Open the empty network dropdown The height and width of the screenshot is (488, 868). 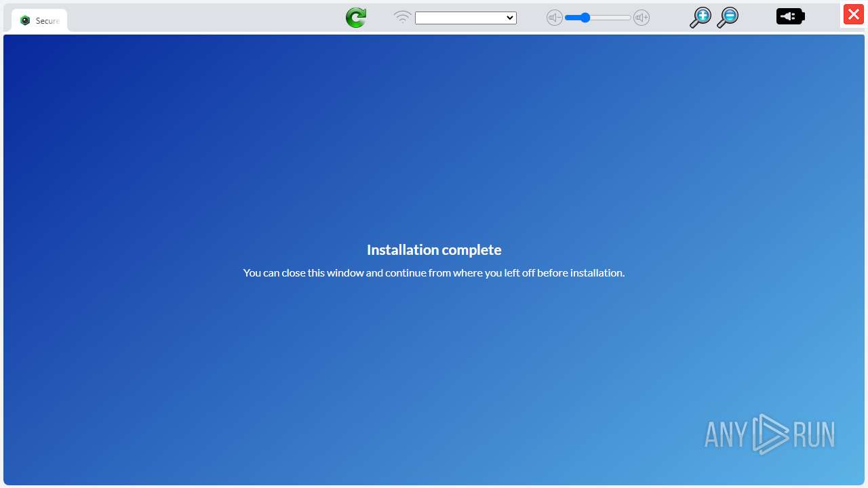pos(466,18)
